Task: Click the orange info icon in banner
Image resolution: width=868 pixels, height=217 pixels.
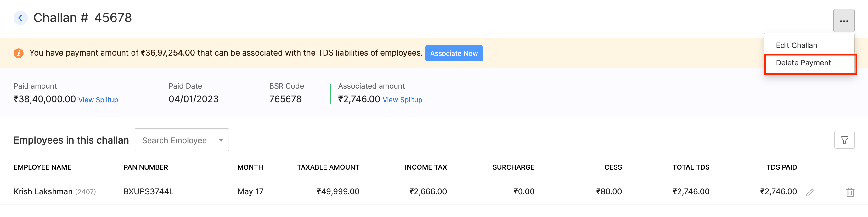Action: [19, 53]
